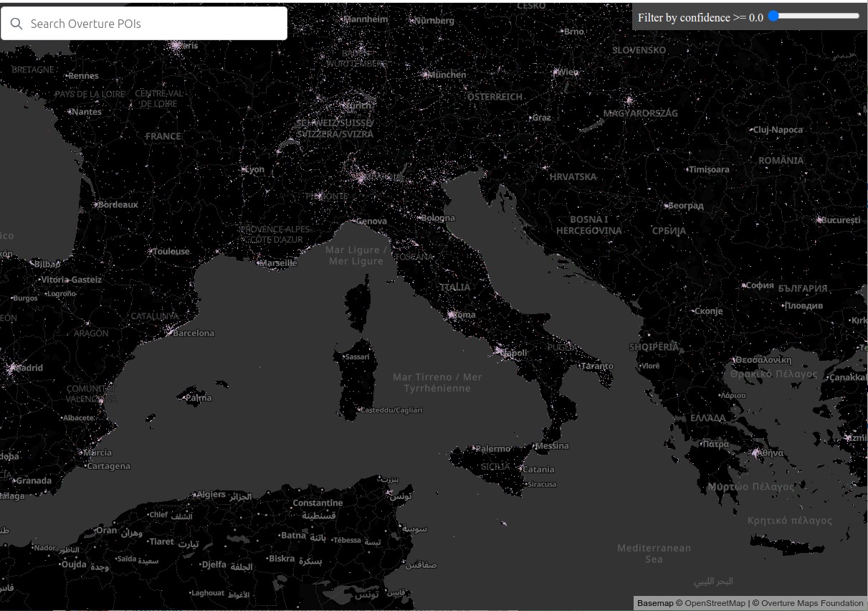
Task: Click the Palermo label in Sicily
Action: tap(494, 449)
